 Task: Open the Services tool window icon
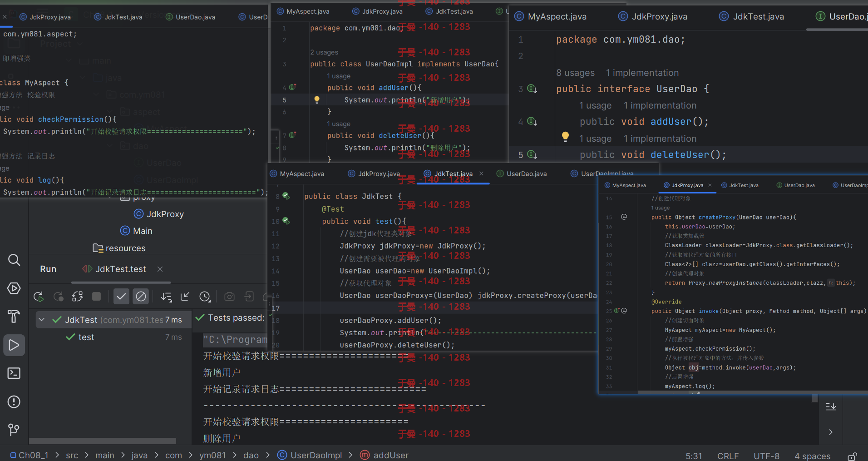tap(14, 288)
